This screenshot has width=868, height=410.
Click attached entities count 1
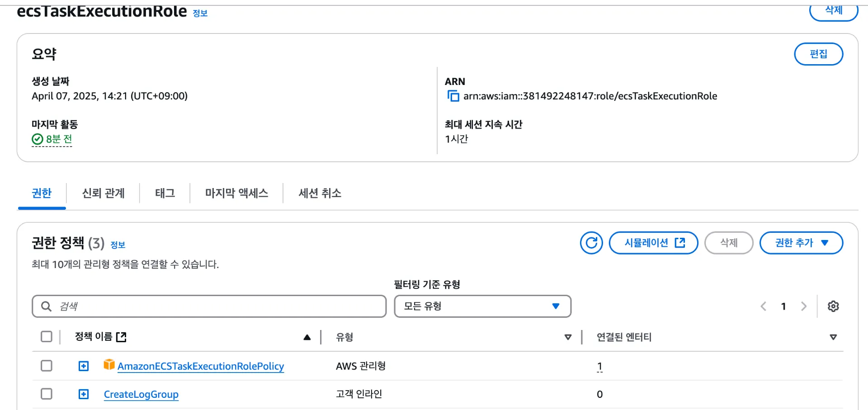click(x=599, y=366)
